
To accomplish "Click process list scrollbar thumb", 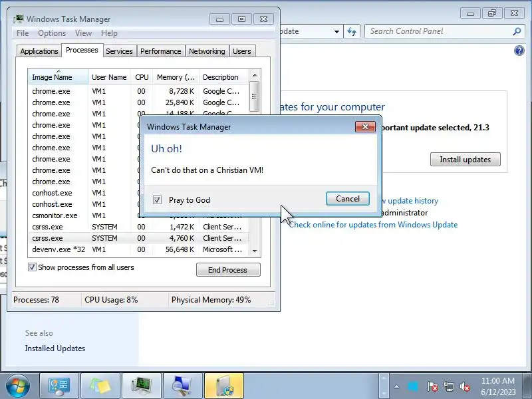I will coord(255,96).
